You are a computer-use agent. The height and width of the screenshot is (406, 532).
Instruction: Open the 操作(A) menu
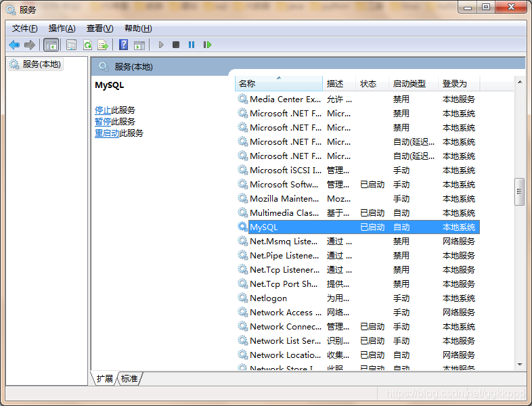point(62,28)
